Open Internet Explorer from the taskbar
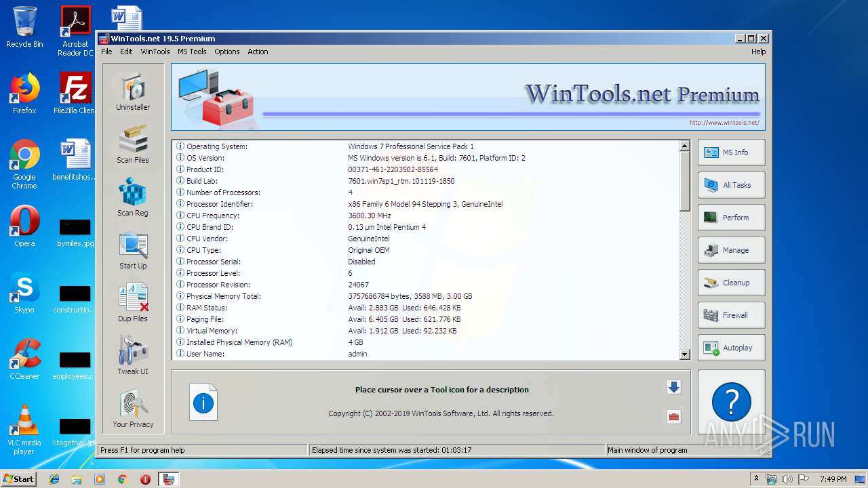 click(54, 479)
